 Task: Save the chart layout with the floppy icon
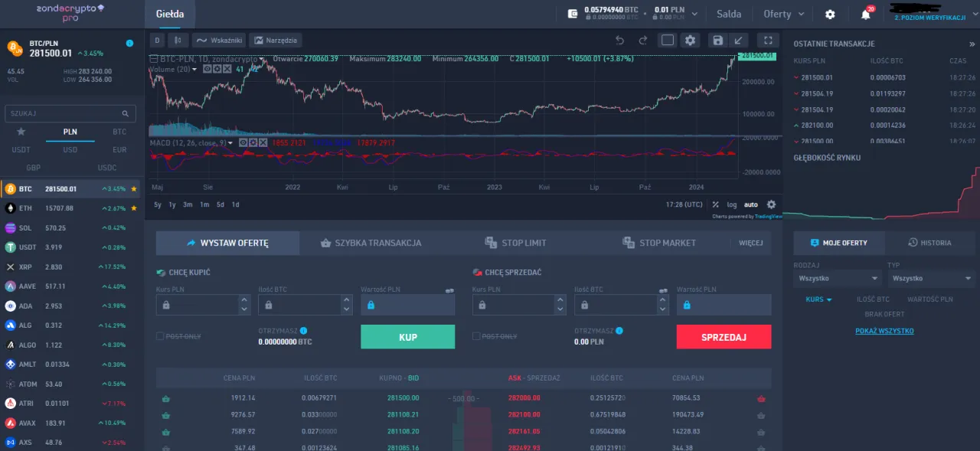(717, 41)
